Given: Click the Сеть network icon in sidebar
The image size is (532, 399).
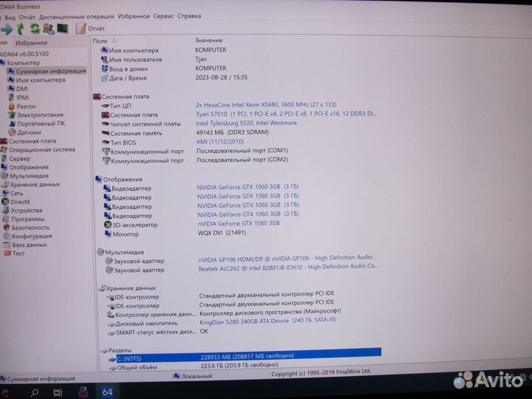Looking at the screenshot, I should [x=5, y=193].
